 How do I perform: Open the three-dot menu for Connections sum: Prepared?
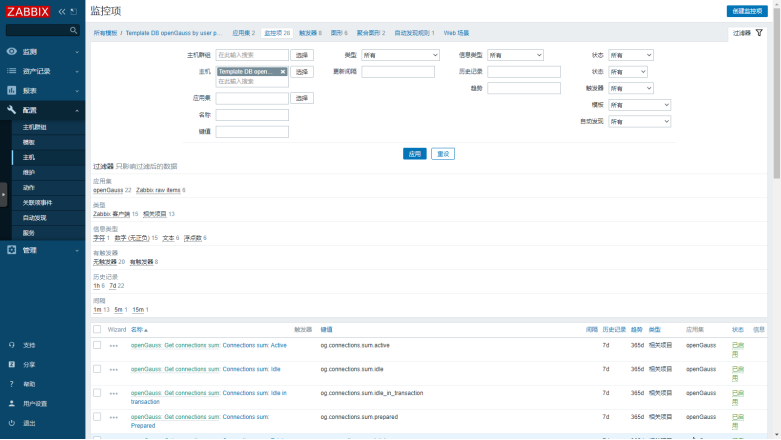pyautogui.click(x=114, y=418)
